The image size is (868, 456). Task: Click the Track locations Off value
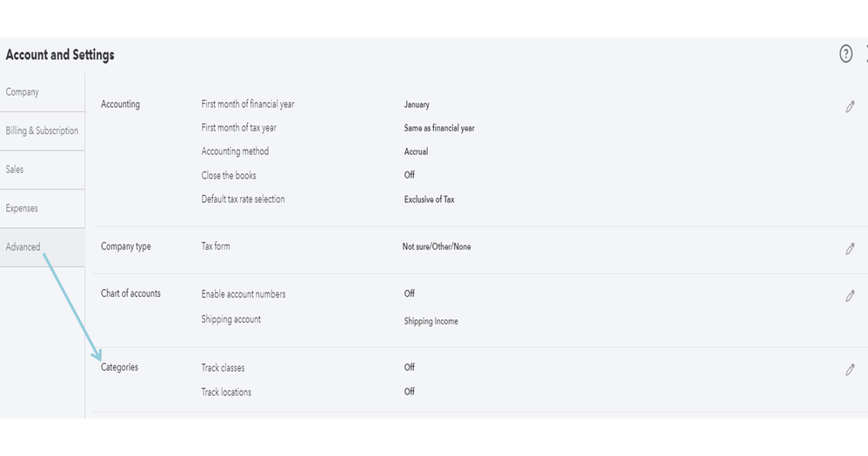coord(410,392)
